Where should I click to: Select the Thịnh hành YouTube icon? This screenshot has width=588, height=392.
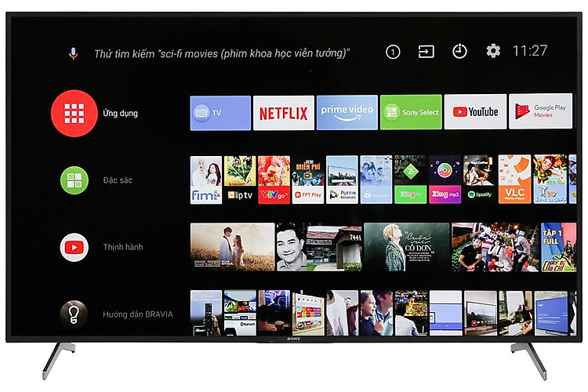pos(74,247)
